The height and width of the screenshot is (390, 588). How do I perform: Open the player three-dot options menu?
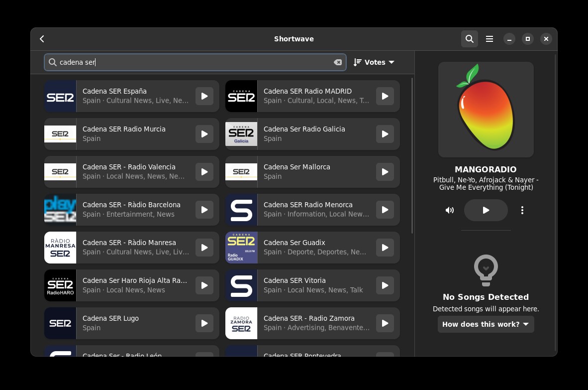pyautogui.click(x=522, y=210)
